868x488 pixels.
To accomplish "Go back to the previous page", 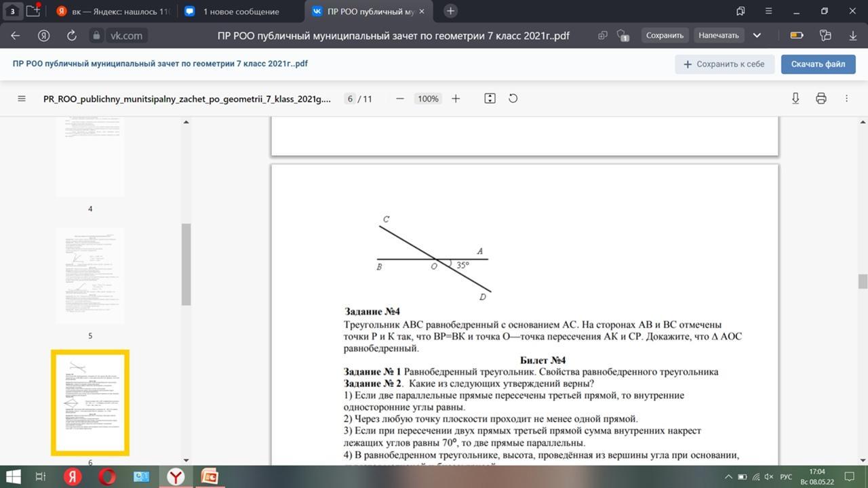I will pyautogui.click(x=15, y=35).
